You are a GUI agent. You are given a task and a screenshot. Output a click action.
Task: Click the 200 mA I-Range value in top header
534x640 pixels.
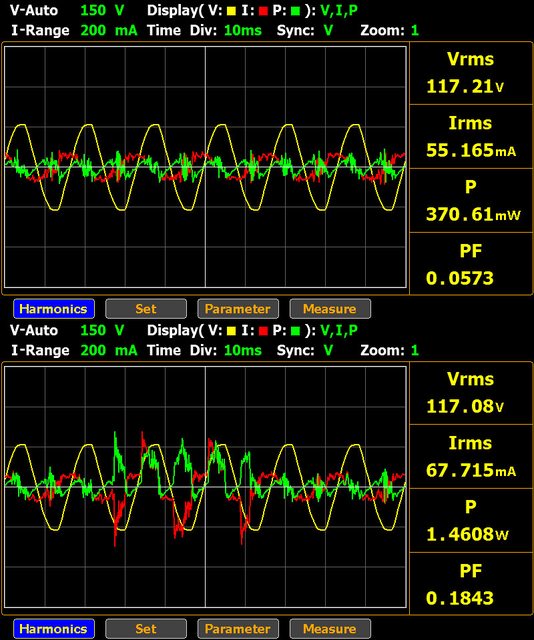click(109, 31)
